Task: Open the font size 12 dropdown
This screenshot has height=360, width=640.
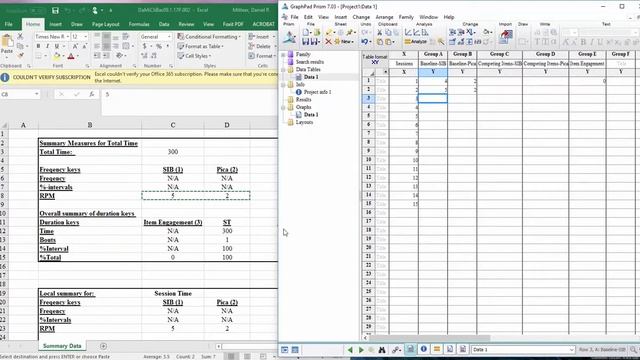Action: click(85, 37)
